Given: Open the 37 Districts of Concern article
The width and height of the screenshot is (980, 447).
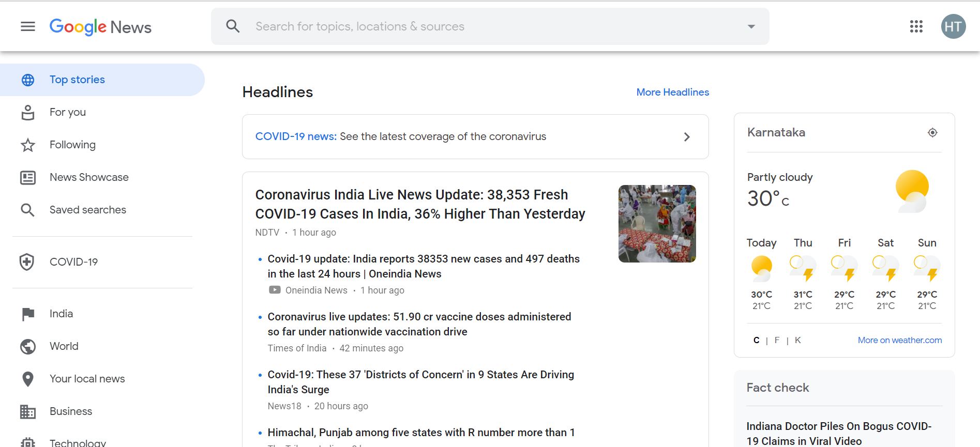Looking at the screenshot, I should pyautogui.click(x=421, y=382).
